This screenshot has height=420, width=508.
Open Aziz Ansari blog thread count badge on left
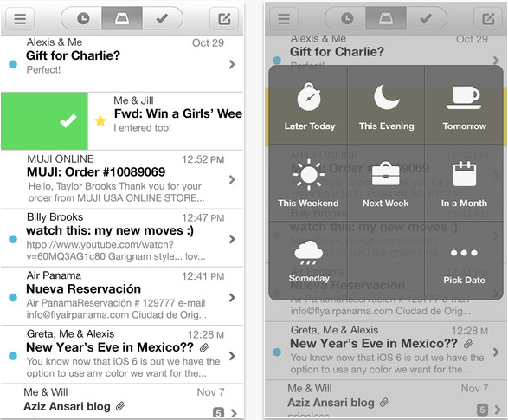[x=218, y=413]
